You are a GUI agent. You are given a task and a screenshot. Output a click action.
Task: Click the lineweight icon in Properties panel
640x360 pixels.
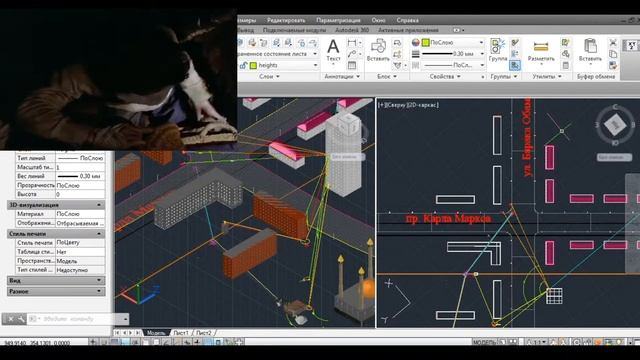tap(416, 54)
